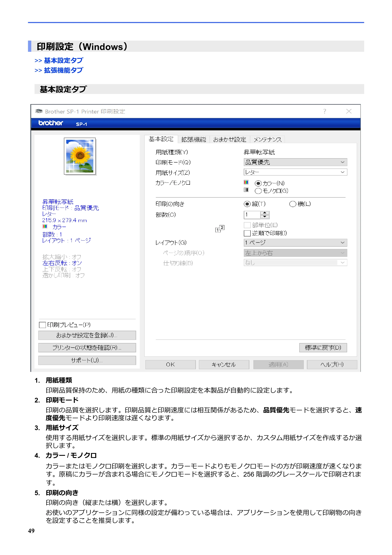Click the 印刷モード : 品質優先 summary text
The width and height of the screenshot is (392, 555).
tap(71, 208)
